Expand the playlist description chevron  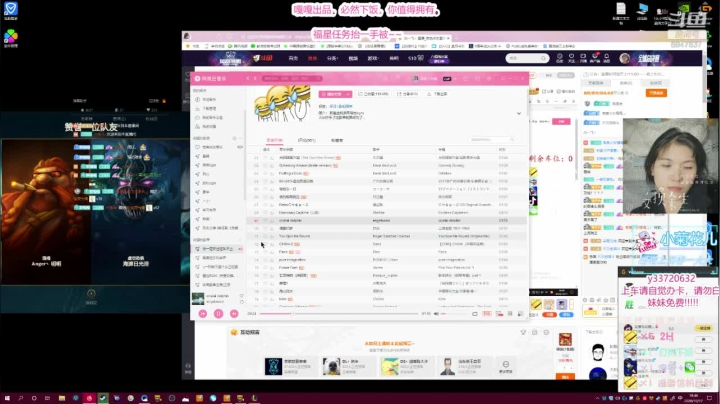519,113
